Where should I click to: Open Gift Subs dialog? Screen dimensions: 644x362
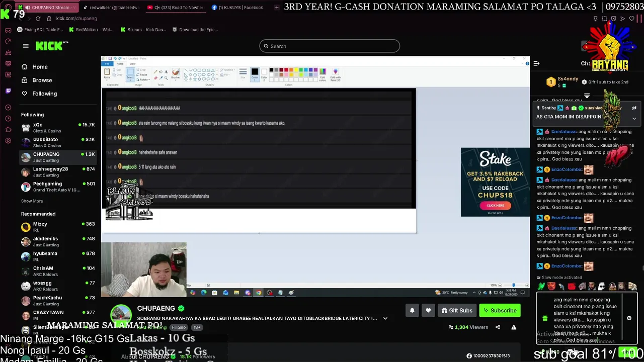click(x=457, y=311)
